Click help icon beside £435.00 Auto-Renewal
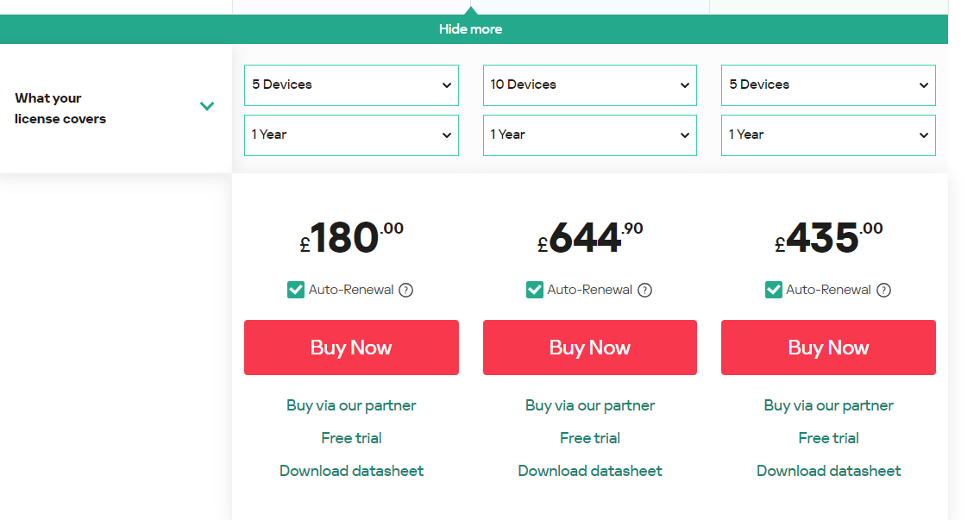This screenshot has height=520, width=980. click(883, 291)
